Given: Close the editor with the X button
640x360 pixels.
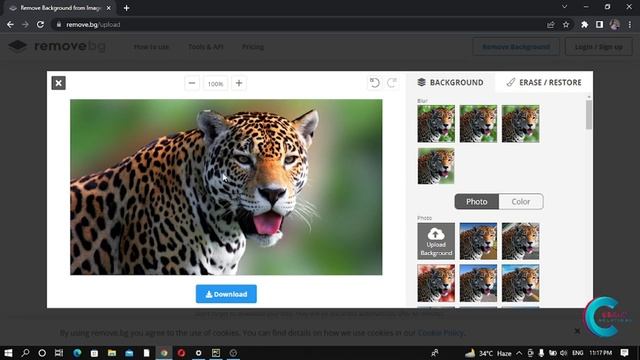Looking at the screenshot, I should [x=58, y=83].
